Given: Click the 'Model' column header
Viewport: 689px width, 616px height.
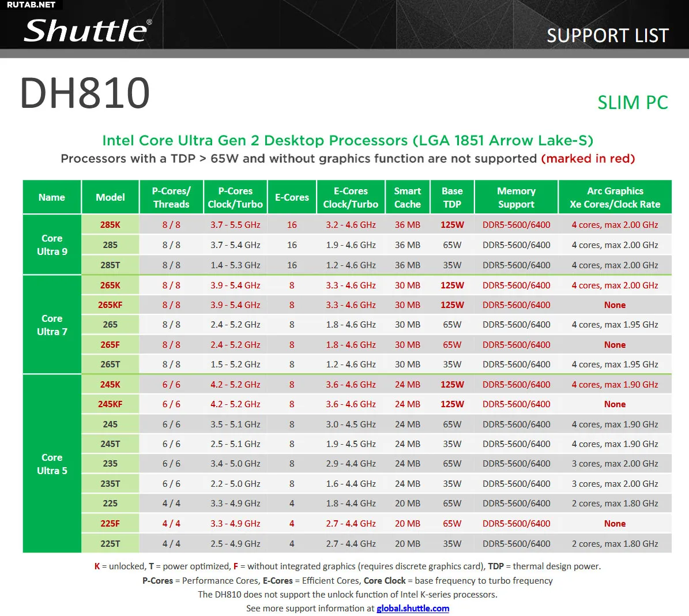Looking at the screenshot, I should [x=110, y=197].
